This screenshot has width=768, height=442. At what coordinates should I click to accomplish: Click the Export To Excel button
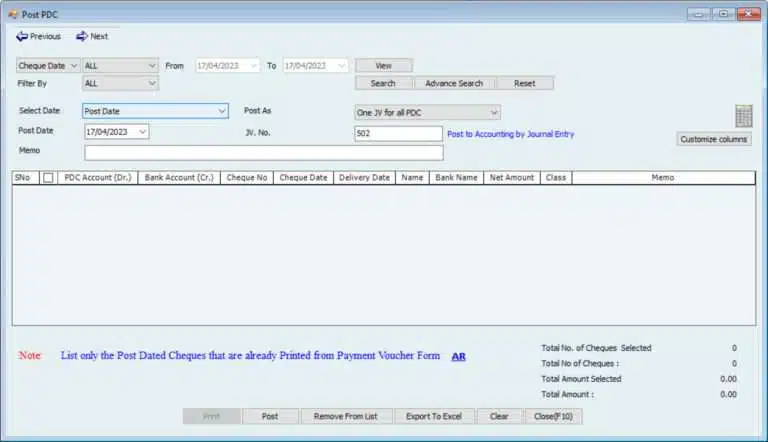pyautogui.click(x=434, y=416)
